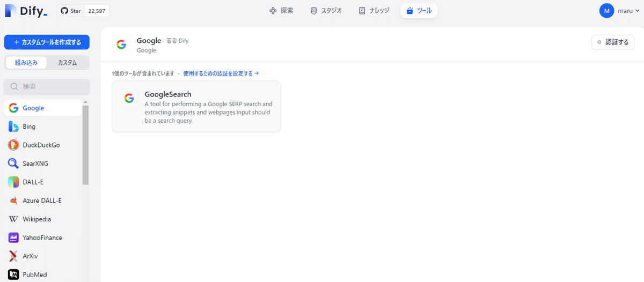
Task: Click the 1個のツールが含まれています text
Action: 143,73
